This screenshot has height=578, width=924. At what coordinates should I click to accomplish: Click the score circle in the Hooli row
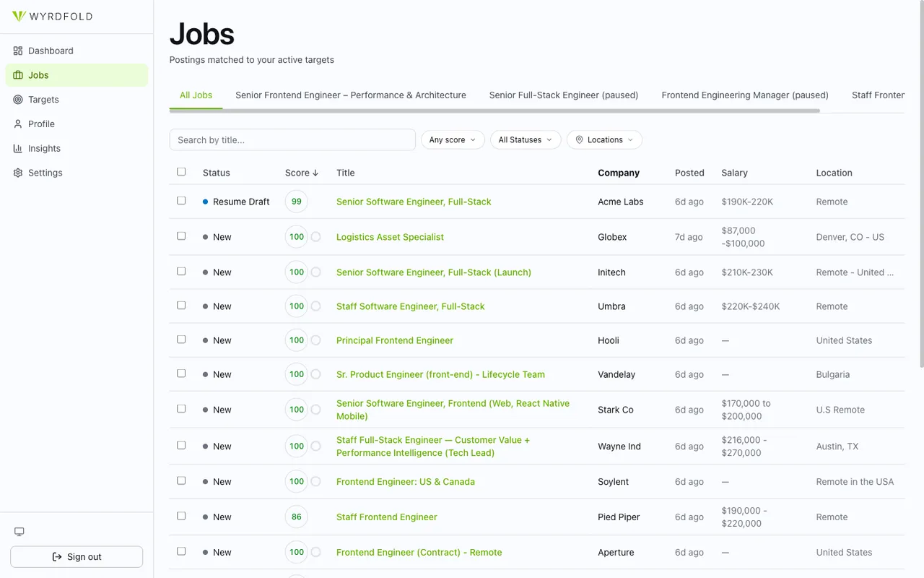click(315, 340)
